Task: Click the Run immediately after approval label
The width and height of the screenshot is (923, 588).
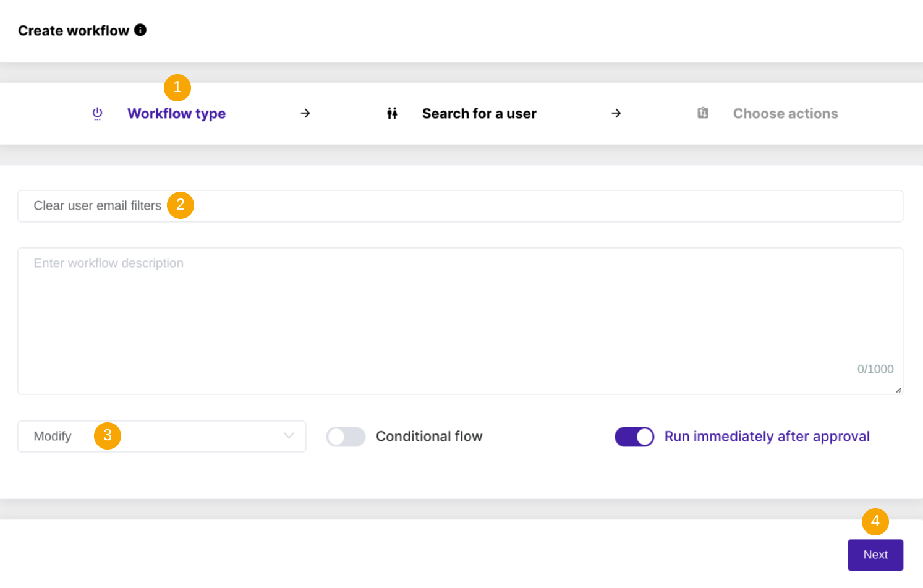Action: 767,437
